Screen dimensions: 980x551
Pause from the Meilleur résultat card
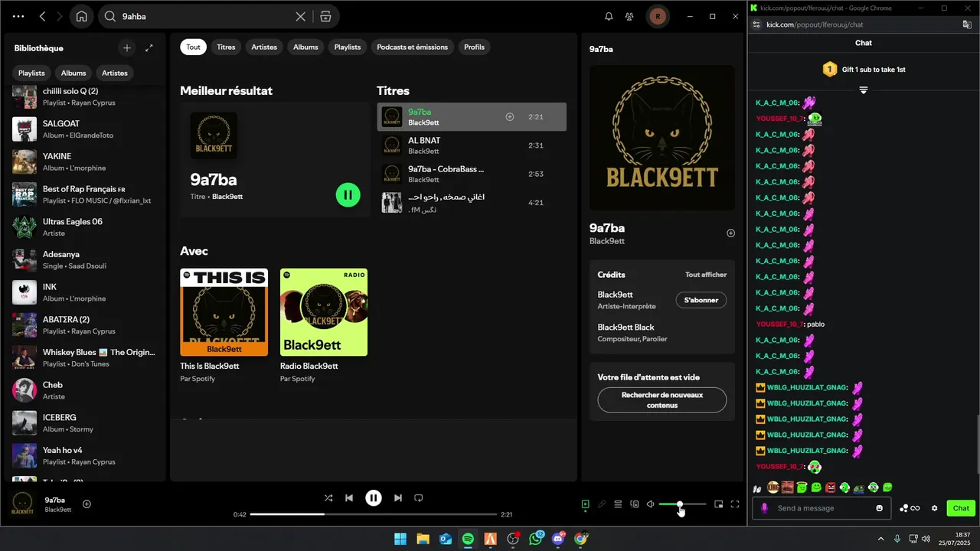point(348,195)
